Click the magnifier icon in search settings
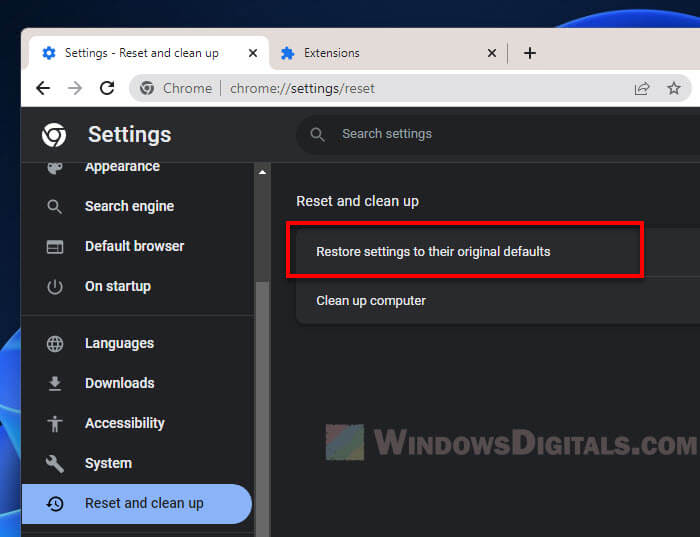Viewport: 700px width, 537px height. coord(318,134)
